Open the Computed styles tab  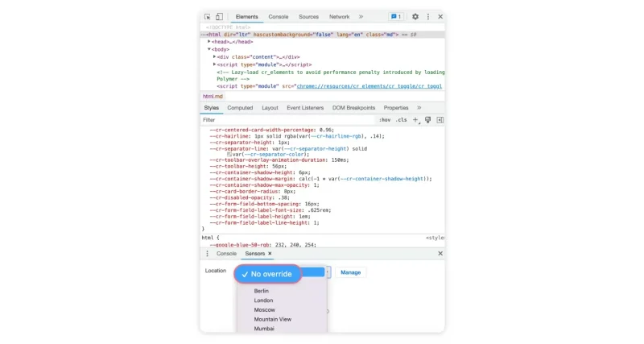click(x=240, y=107)
